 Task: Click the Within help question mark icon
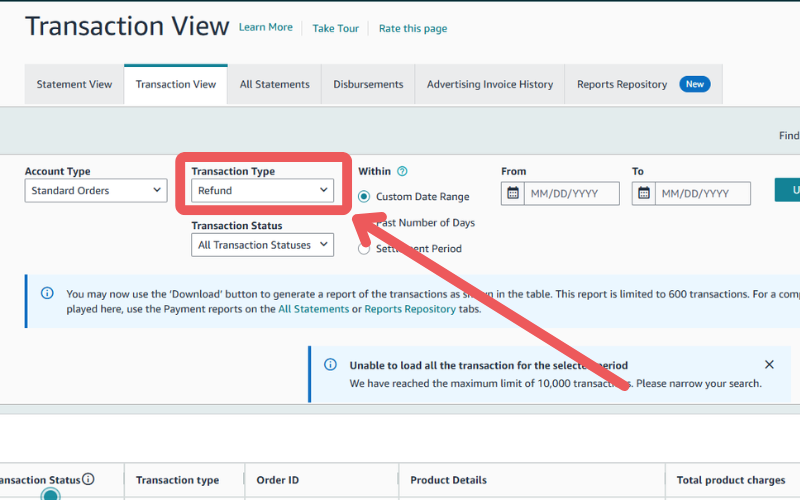[x=402, y=172]
